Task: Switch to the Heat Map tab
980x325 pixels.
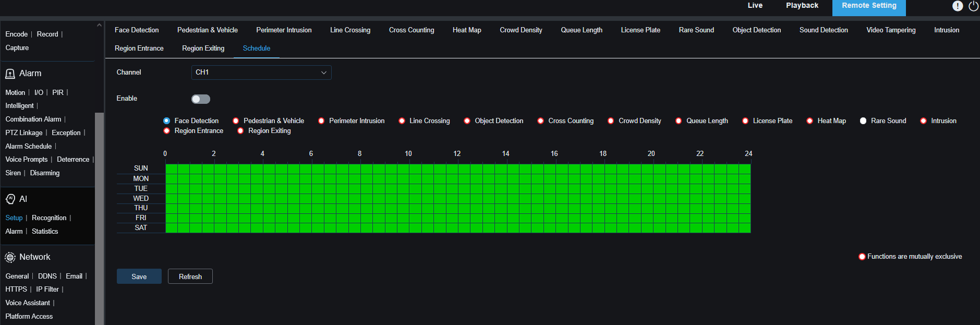Action: [x=467, y=30]
